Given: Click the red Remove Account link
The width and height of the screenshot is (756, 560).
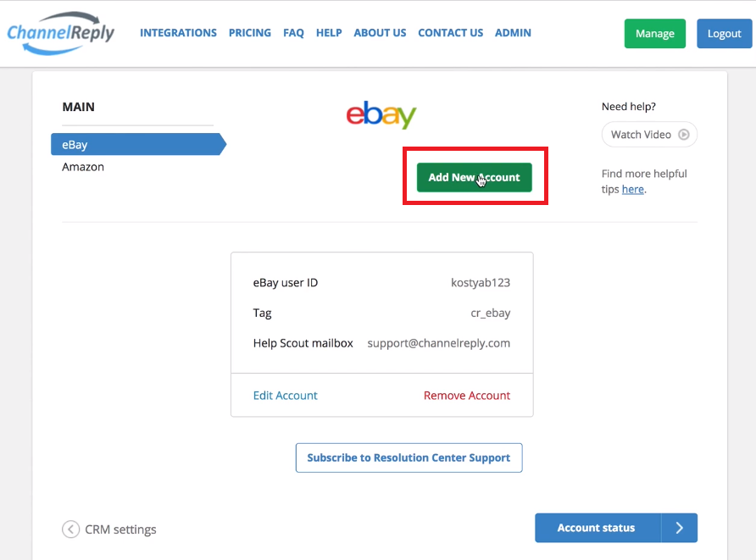Looking at the screenshot, I should 467,395.
